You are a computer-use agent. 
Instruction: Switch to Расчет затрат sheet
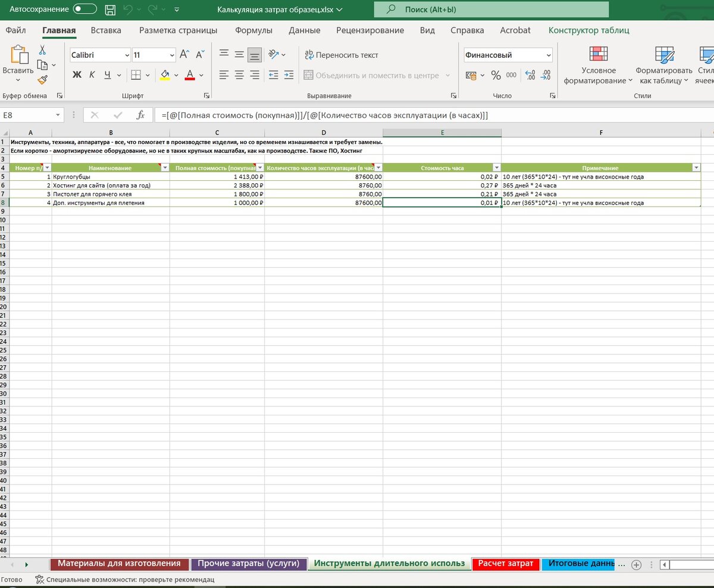[506, 564]
